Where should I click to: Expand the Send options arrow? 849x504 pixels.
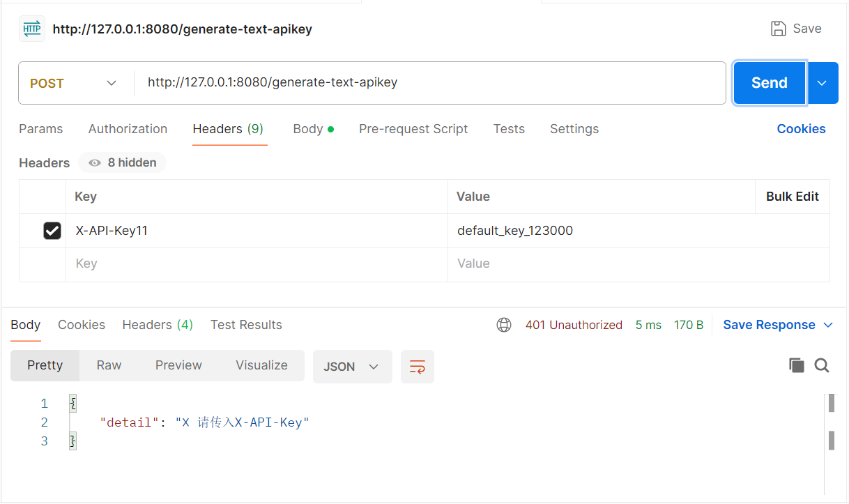pyautogui.click(x=823, y=83)
